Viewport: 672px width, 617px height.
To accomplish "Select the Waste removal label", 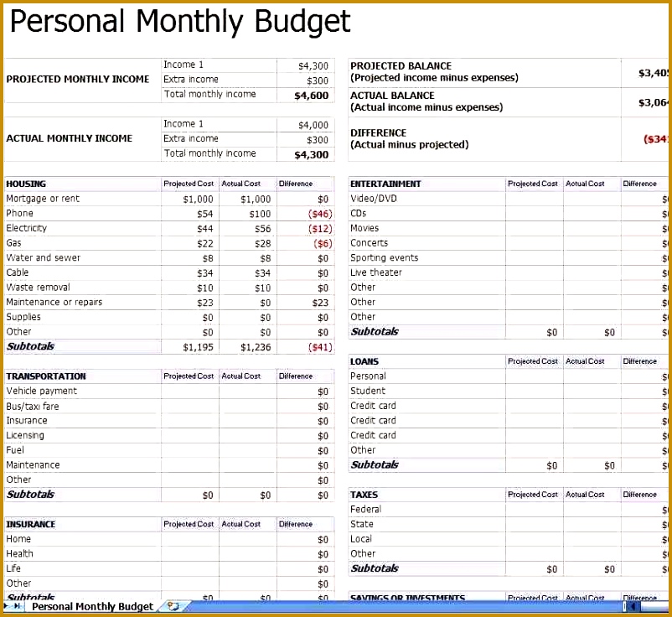I will (x=39, y=288).
